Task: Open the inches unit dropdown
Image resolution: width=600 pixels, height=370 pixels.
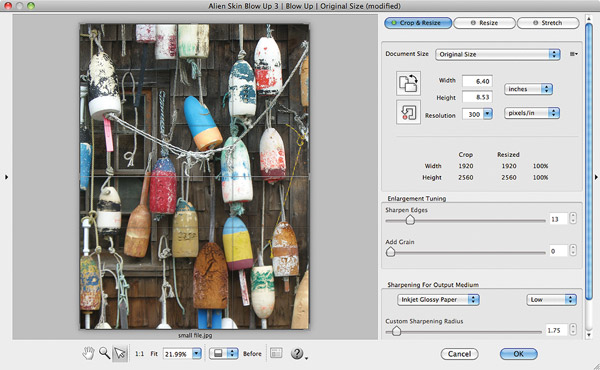Action: pos(528,89)
